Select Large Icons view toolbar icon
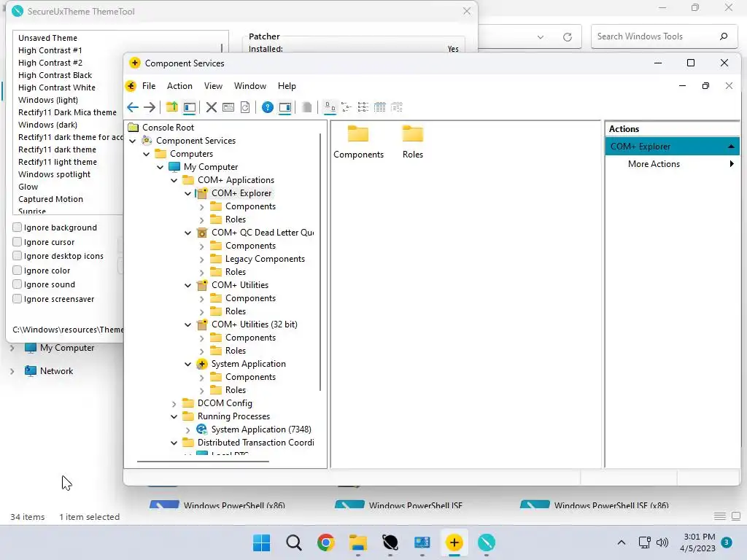This screenshot has width=747, height=560. (x=330, y=107)
